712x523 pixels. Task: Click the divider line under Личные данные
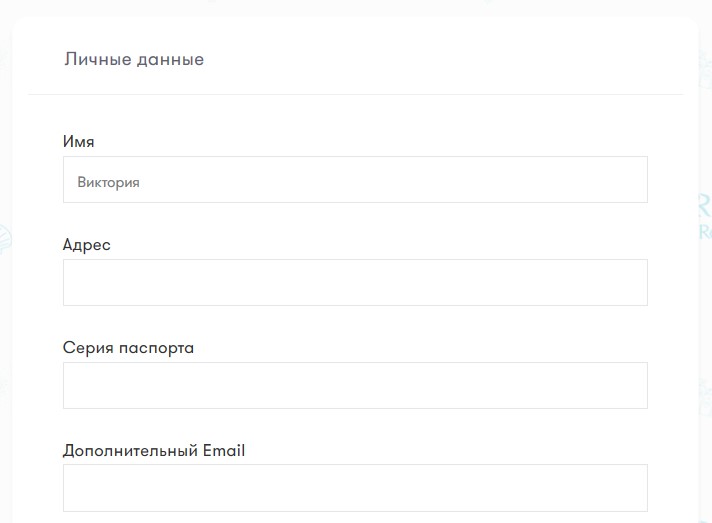(356, 94)
